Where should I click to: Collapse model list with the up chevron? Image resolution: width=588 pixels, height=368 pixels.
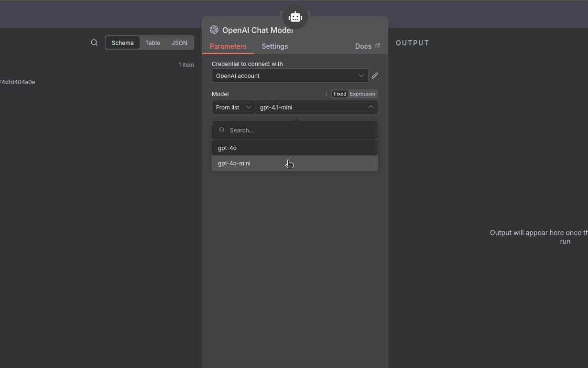[x=370, y=107]
